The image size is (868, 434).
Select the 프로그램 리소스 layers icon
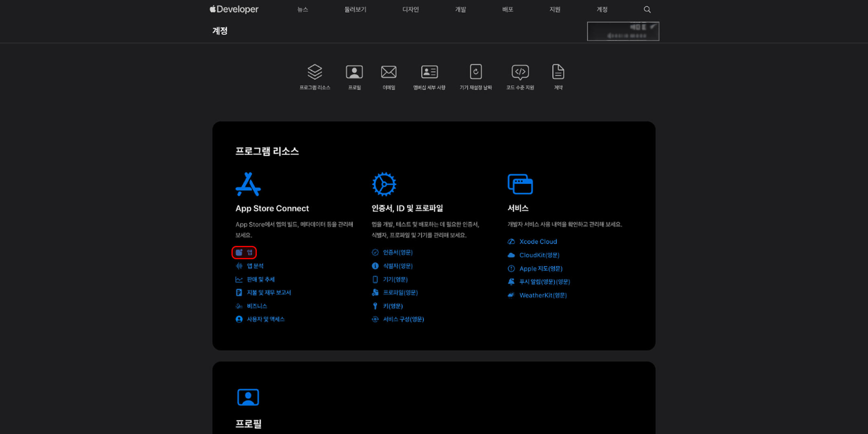pos(315,72)
